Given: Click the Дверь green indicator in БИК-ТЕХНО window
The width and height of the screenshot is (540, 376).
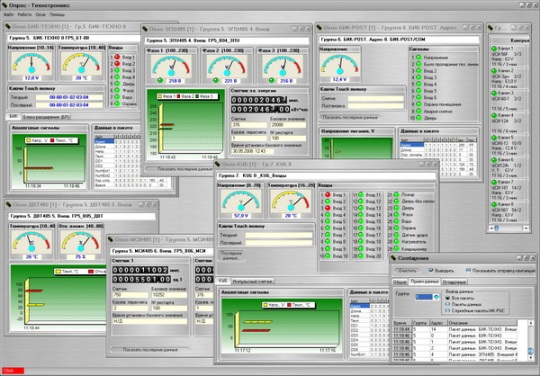Looking at the screenshot, I should point(117,84).
